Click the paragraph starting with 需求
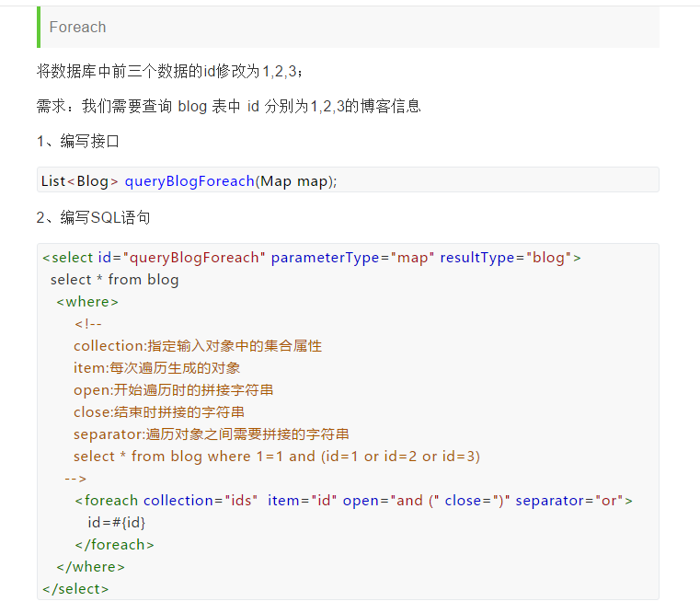700x613 pixels. (228, 107)
